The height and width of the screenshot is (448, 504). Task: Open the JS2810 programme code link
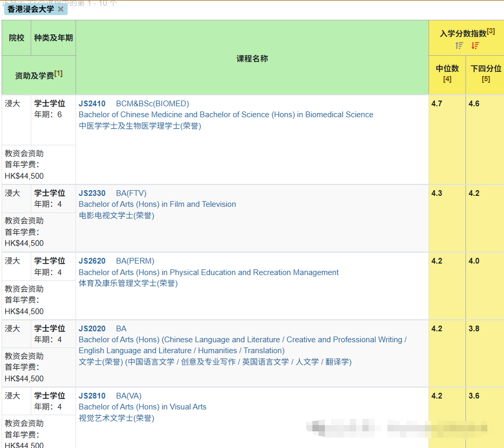92,396
